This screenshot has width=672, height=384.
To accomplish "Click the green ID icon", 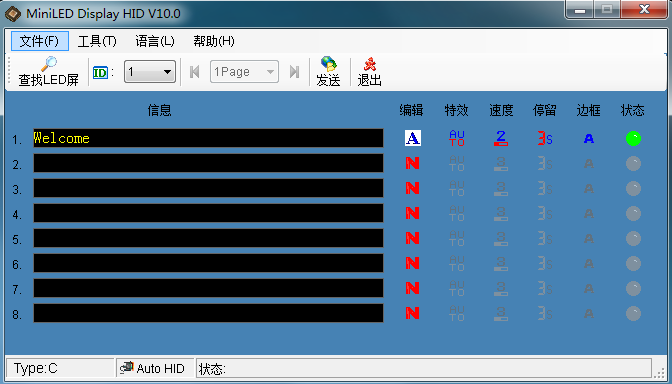I will click(x=100, y=72).
